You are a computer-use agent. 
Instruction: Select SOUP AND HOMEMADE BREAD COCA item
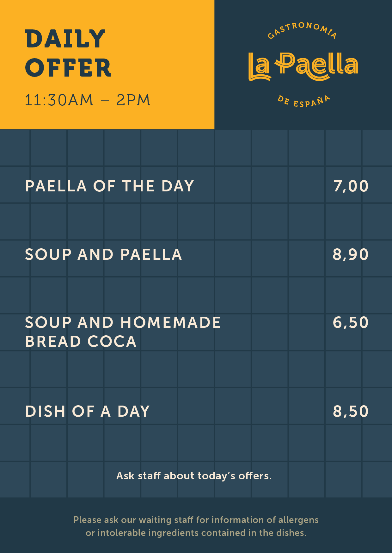[x=123, y=332]
